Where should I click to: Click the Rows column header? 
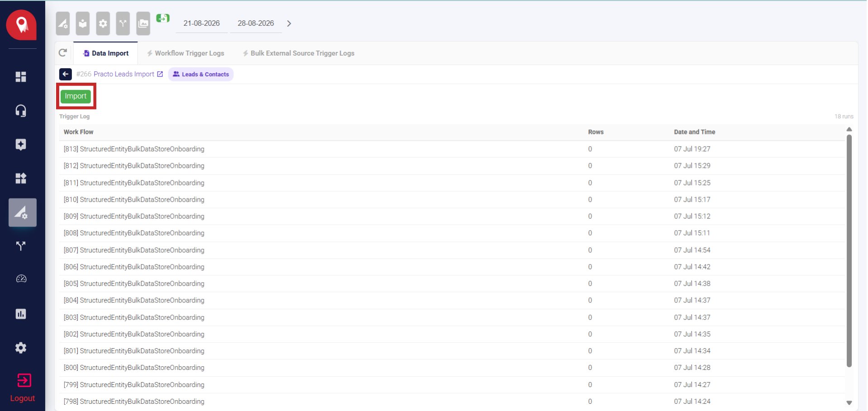point(596,132)
